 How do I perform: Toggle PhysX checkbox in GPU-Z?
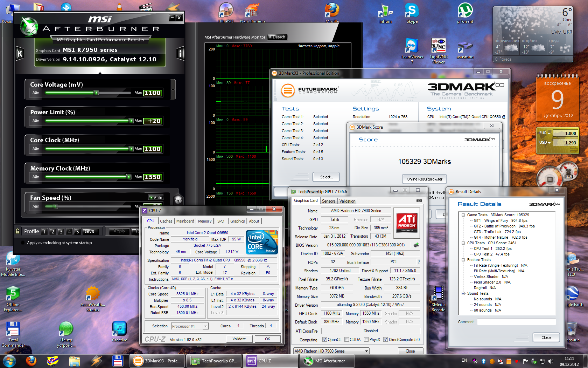[366, 339]
